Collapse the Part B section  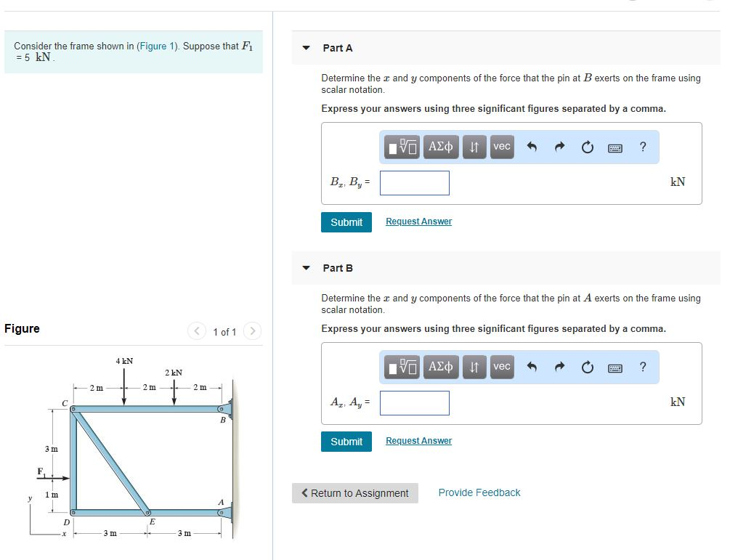(x=306, y=267)
